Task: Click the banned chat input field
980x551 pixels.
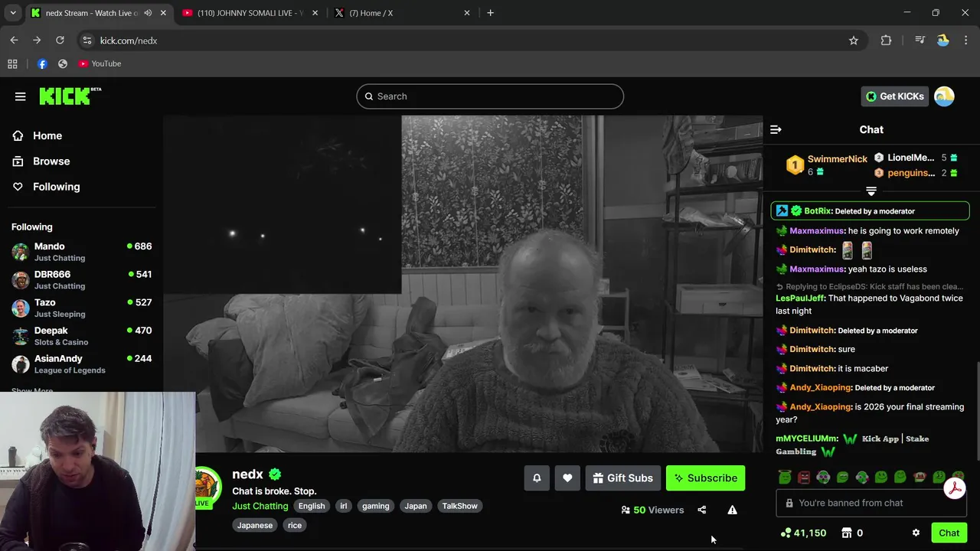Action: [871, 503]
